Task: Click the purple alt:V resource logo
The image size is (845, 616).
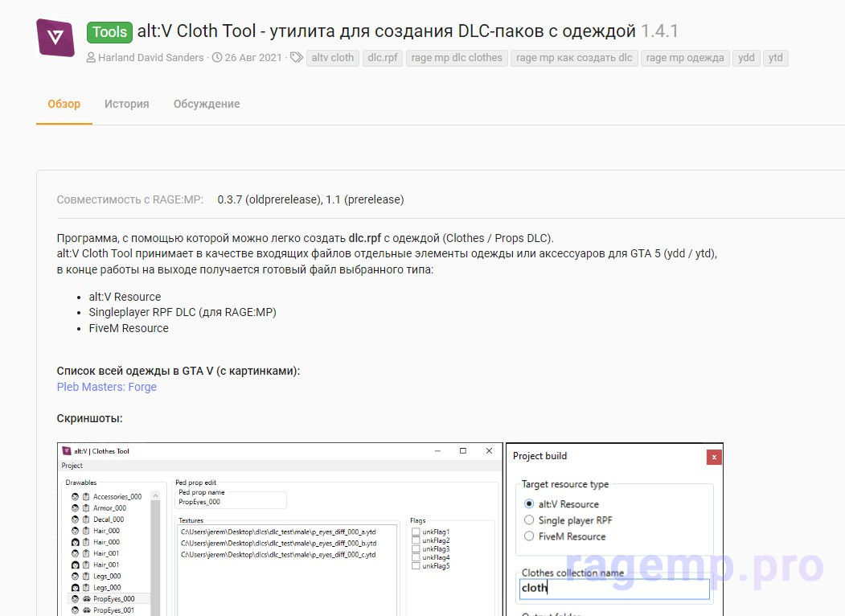Action: 55,37
